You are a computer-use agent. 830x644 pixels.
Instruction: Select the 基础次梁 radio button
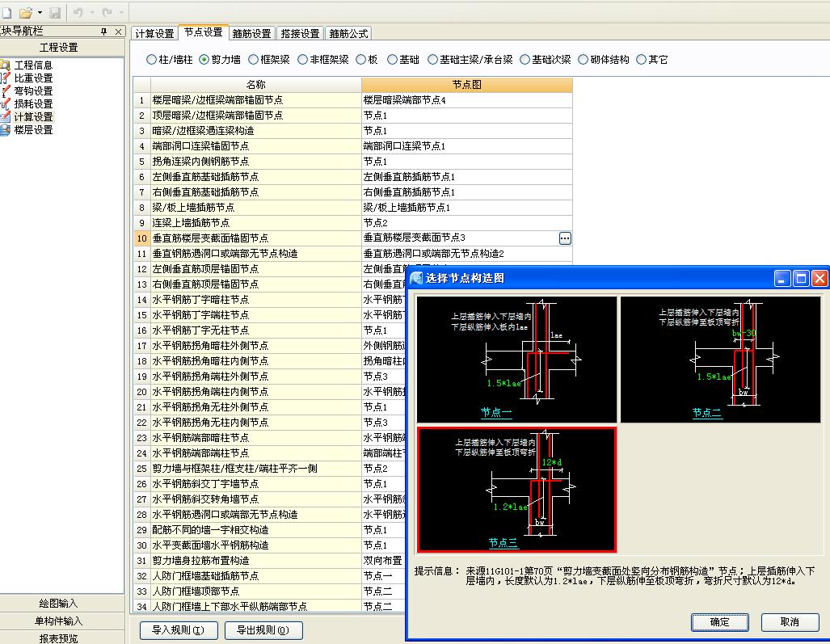point(525,60)
